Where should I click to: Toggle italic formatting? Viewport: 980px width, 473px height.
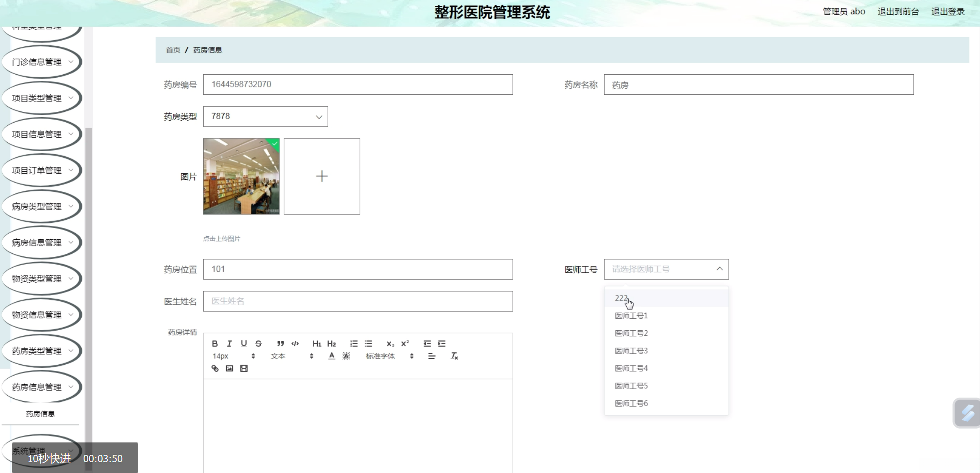tap(229, 343)
